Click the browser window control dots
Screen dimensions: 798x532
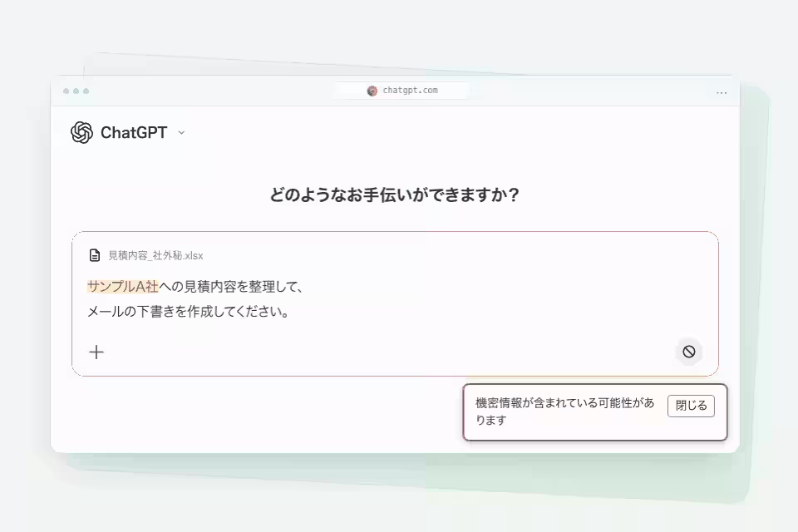pyautogui.click(x=76, y=91)
